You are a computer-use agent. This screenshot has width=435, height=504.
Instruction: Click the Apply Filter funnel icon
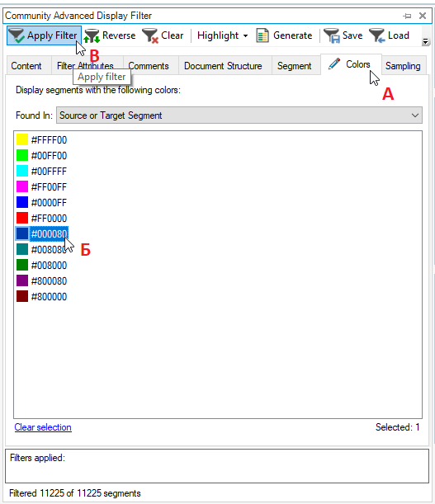point(16,35)
